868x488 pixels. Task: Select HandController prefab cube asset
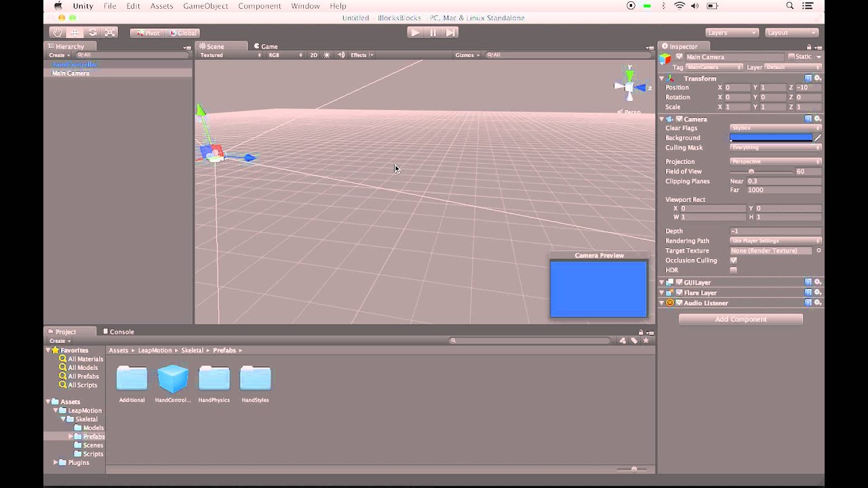(x=173, y=379)
